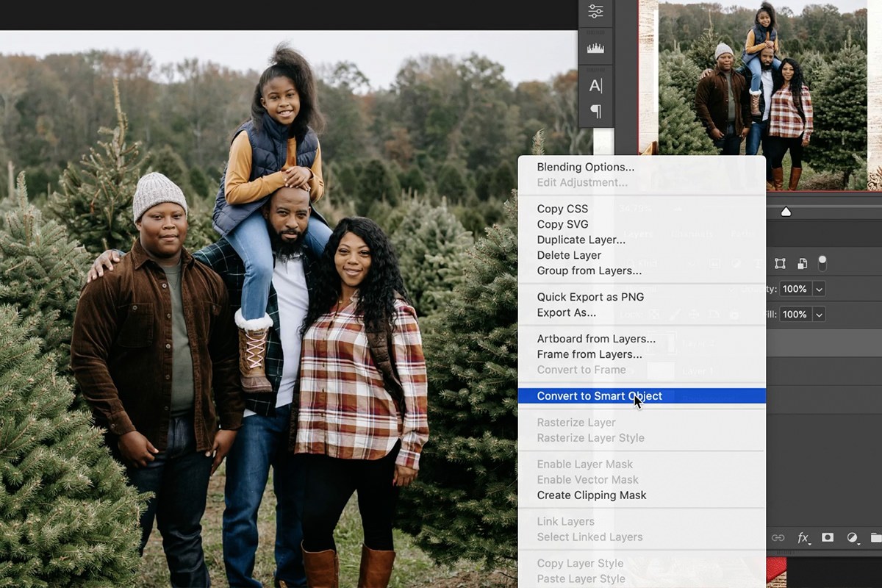Open the Histogram panel icon
Image resolution: width=882 pixels, height=588 pixels.
pos(595,48)
